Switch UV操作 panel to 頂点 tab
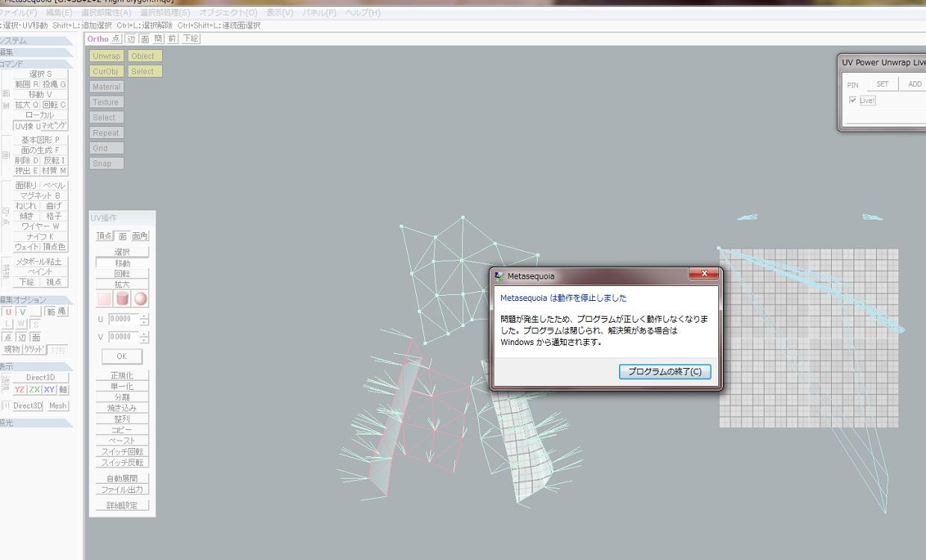 coord(105,236)
